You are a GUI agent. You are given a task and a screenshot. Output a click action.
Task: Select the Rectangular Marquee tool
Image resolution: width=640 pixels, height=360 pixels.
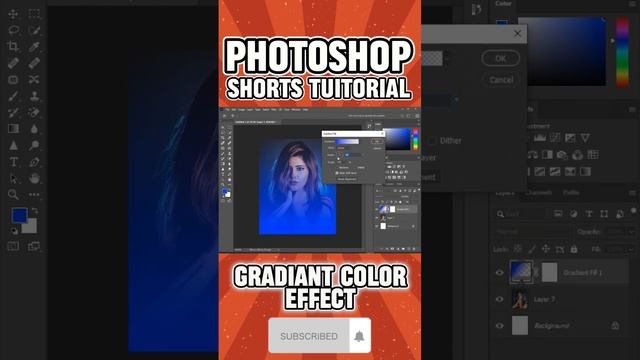coord(34,14)
